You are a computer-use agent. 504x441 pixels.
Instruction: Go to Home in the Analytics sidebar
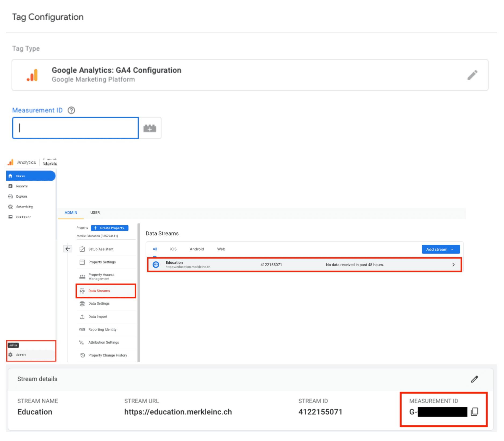pyautogui.click(x=31, y=176)
